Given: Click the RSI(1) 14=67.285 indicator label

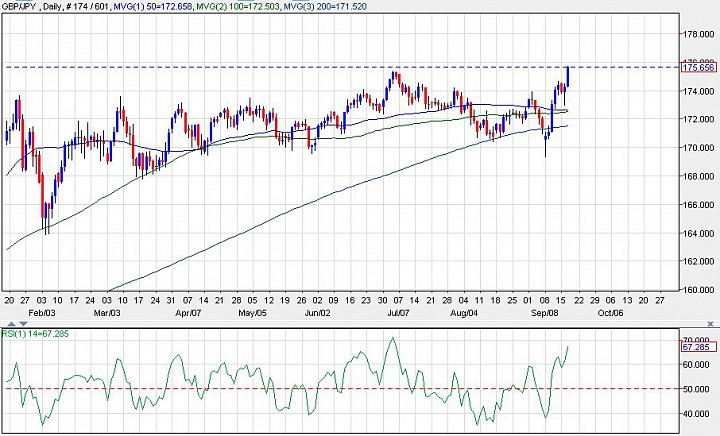Looking at the screenshot, I should (35, 334).
